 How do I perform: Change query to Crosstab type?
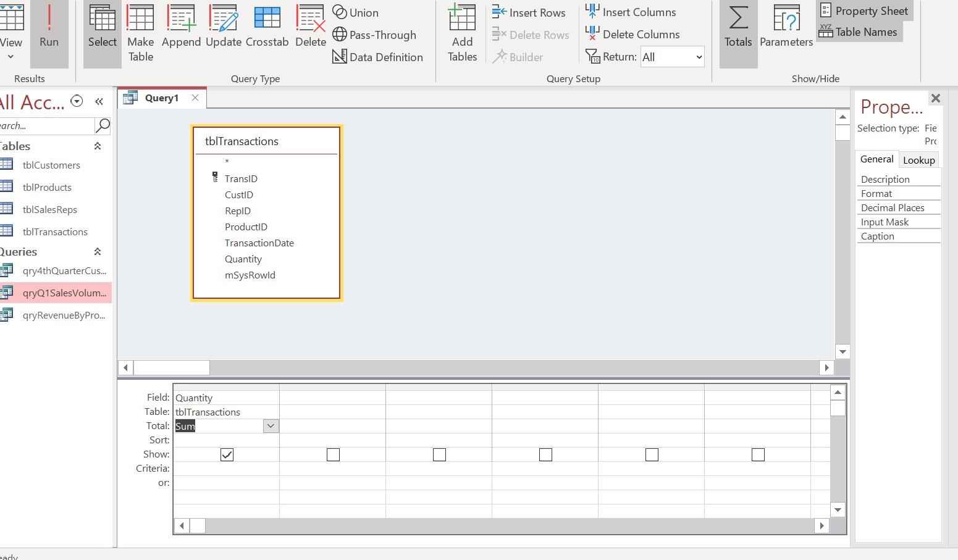click(267, 28)
